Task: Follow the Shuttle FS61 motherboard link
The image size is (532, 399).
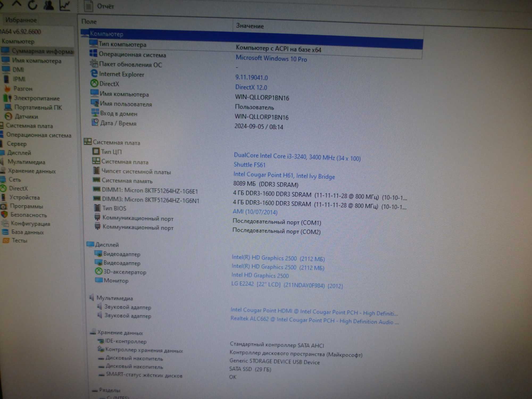Action: coord(250,165)
